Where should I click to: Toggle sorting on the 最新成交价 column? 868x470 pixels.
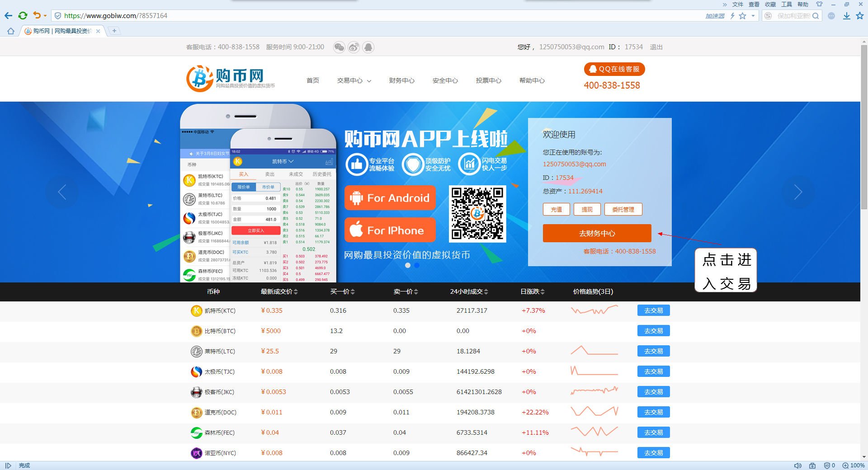click(296, 292)
